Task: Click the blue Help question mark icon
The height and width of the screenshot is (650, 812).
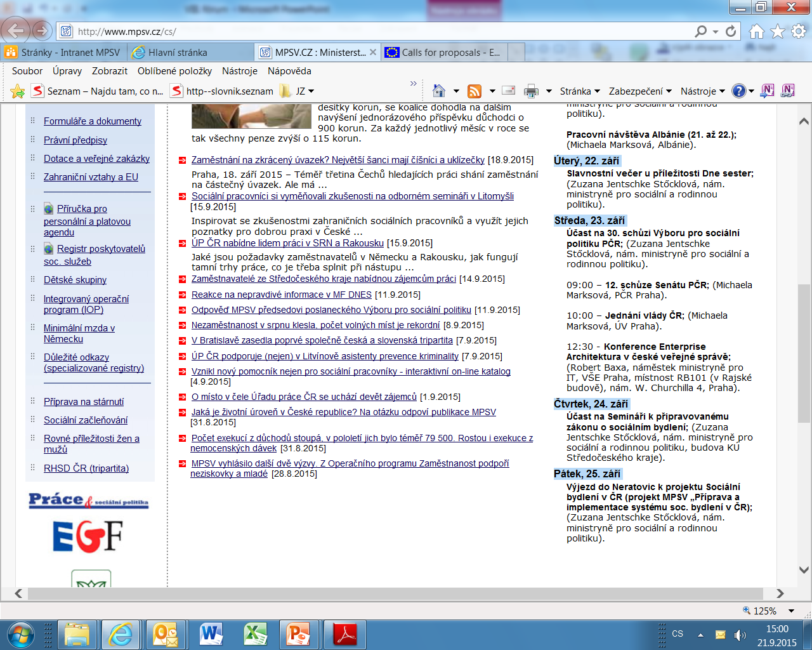Action: pos(738,91)
